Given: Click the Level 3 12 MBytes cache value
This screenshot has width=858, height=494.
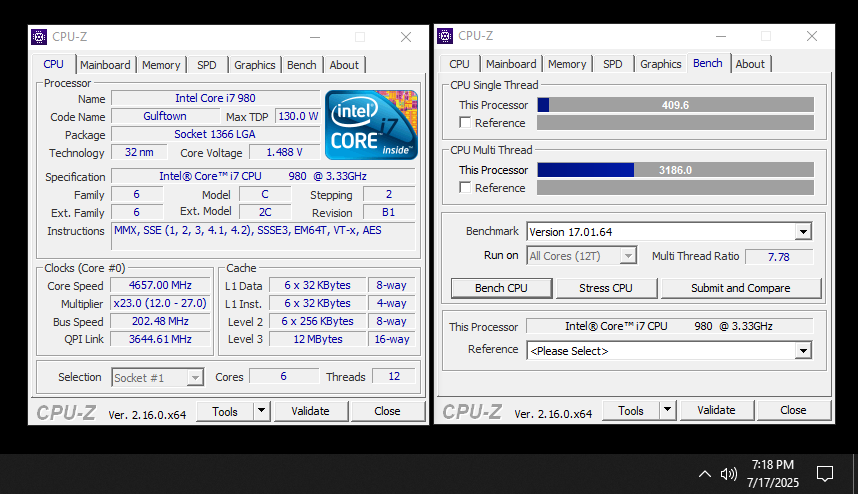Looking at the screenshot, I should 318,339.
